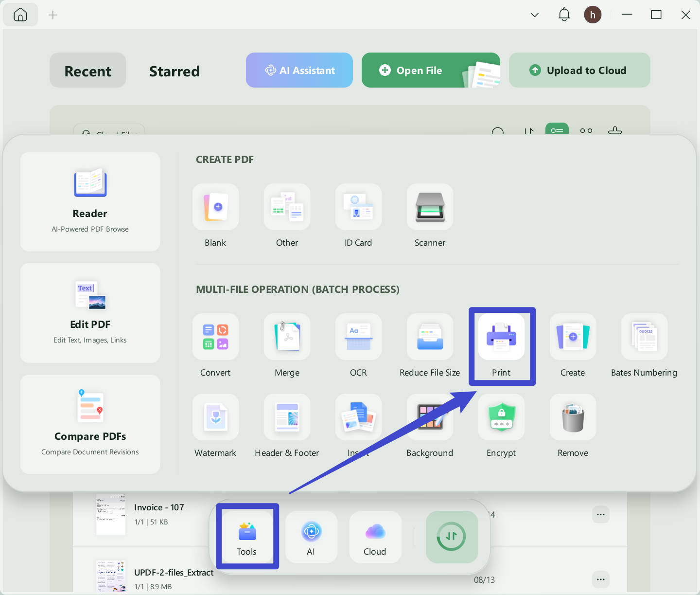Image resolution: width=700 pixels, height=595 pixels.
Task: Add a new tab with plus
Action: 53,15
